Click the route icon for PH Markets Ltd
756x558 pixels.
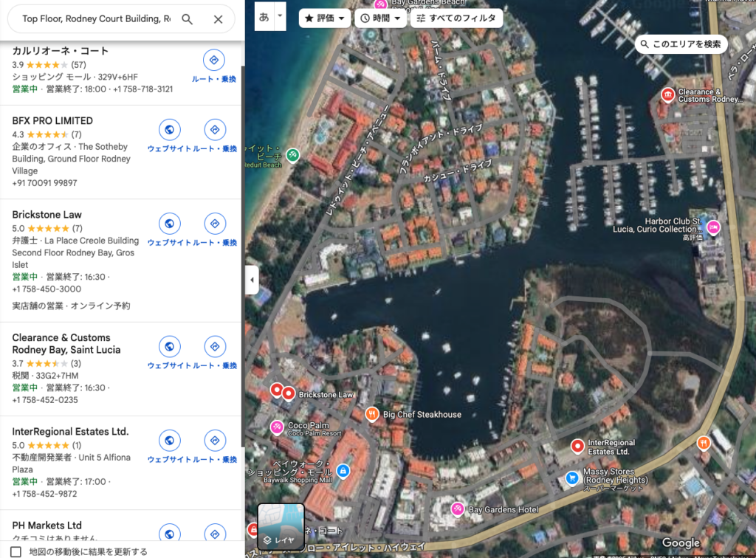[x=215, y=534]
